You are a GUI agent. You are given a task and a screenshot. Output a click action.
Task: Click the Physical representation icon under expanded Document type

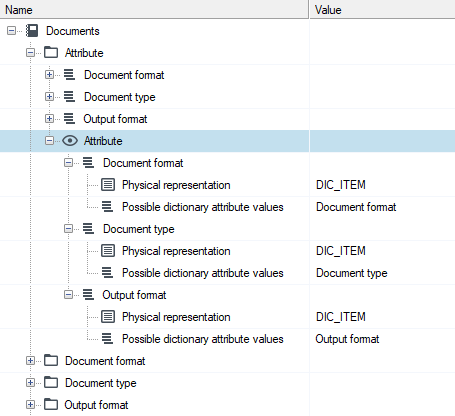pos(108,250)
